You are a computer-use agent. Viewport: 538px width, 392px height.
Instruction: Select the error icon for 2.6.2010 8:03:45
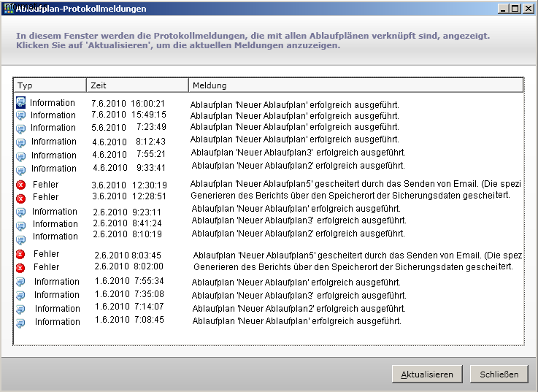[20, 254]
